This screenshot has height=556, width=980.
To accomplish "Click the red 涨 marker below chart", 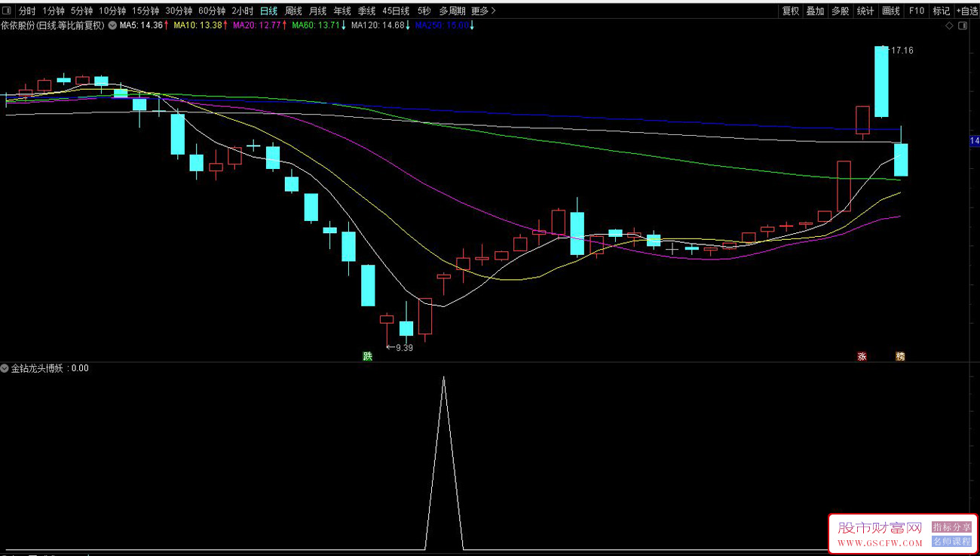I will [862, 357].
